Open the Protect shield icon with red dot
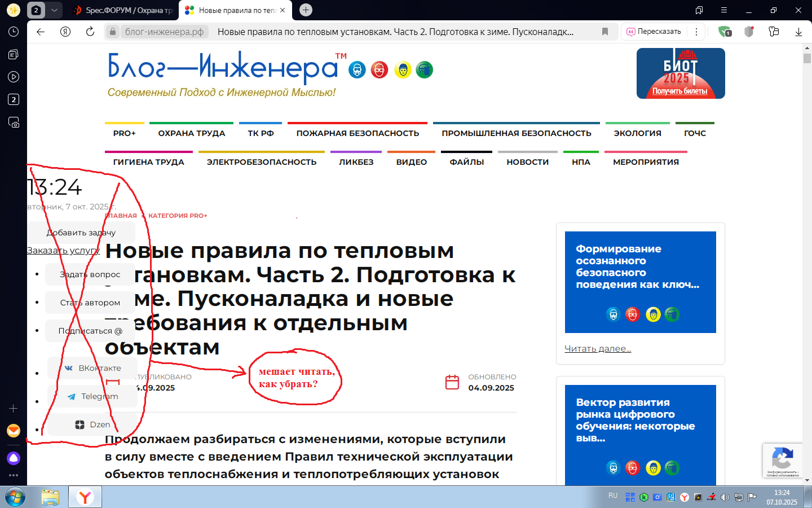812x508 pixels. pos(749,32)
